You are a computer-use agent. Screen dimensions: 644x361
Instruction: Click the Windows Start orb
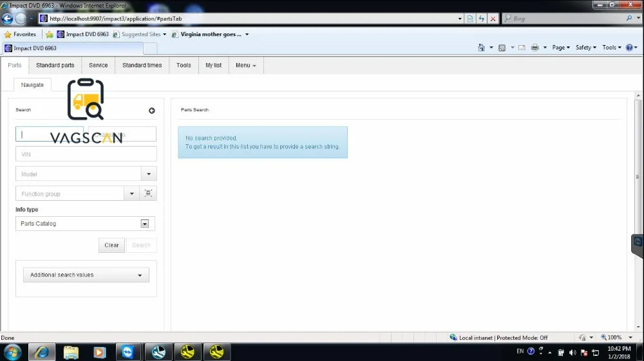click(13, 352)
